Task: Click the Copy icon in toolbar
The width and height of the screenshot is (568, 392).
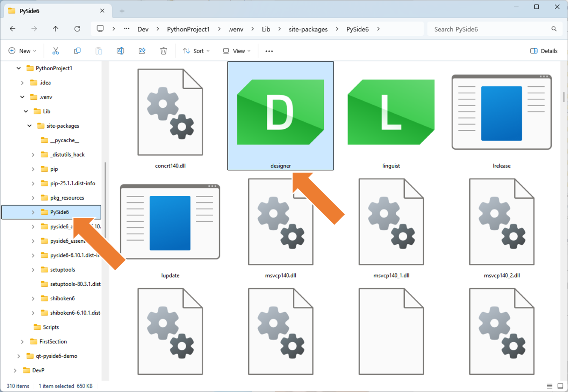Action: (77, 51)
